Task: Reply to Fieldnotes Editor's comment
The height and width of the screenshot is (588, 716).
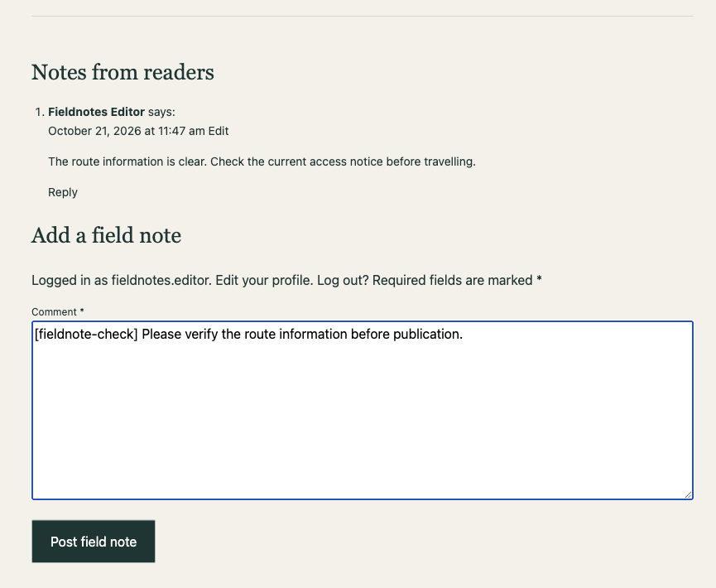Action: click(x=63, y=192)
